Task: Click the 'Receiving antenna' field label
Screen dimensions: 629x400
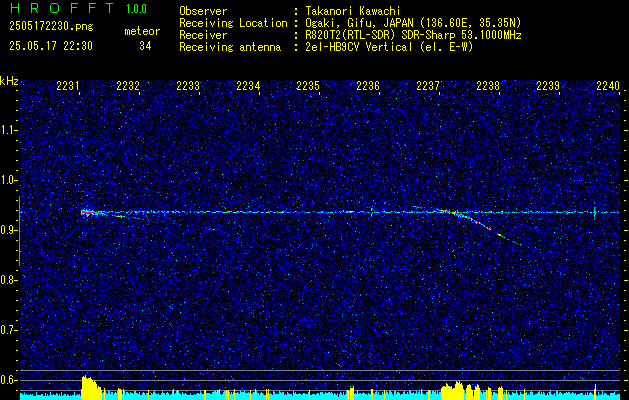Action: tap(230, 47)
